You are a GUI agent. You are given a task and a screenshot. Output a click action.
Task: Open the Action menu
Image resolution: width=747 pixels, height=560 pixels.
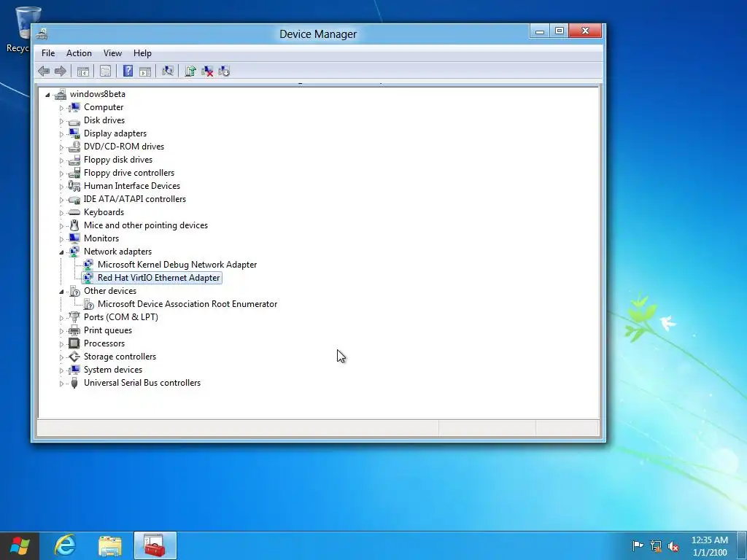79,52
